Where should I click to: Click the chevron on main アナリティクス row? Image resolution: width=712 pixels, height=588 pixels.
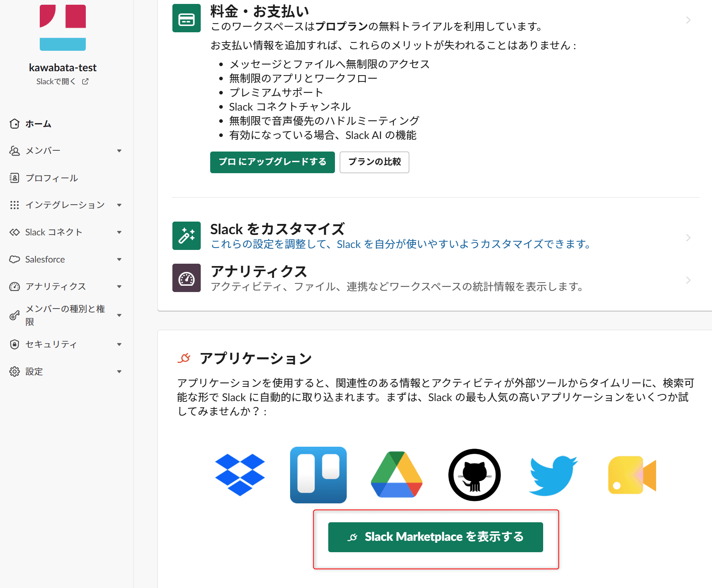(688, 280)
